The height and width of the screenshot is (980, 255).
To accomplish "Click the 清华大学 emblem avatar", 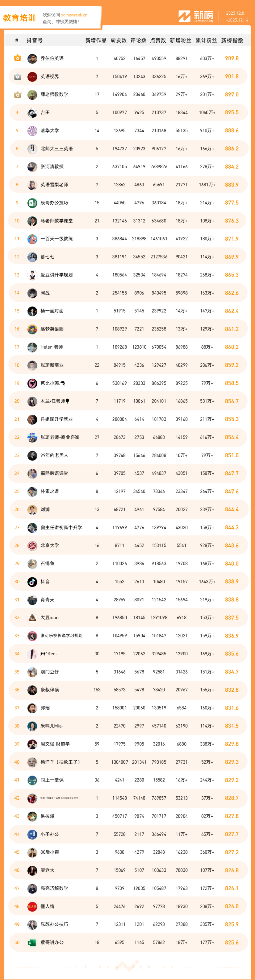I will (32, 131).
